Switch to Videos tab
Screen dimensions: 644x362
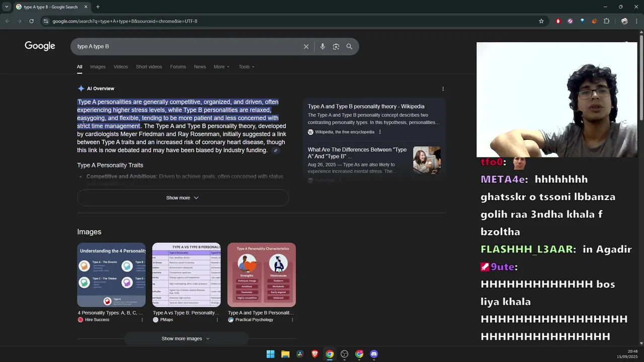pos(121,67)
